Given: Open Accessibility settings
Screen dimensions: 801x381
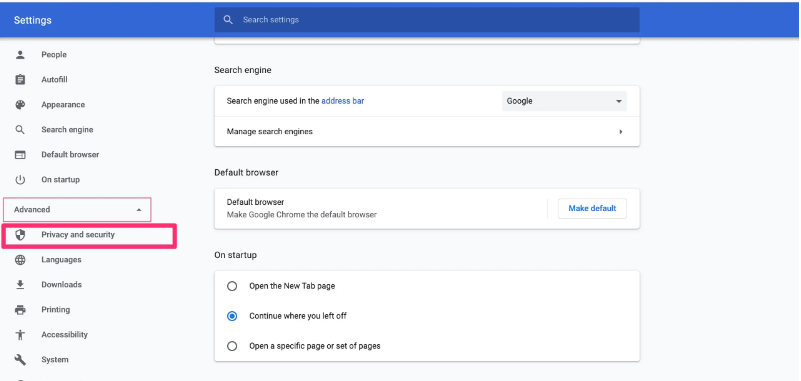Looking at the screenshot, I should point(64,335).
